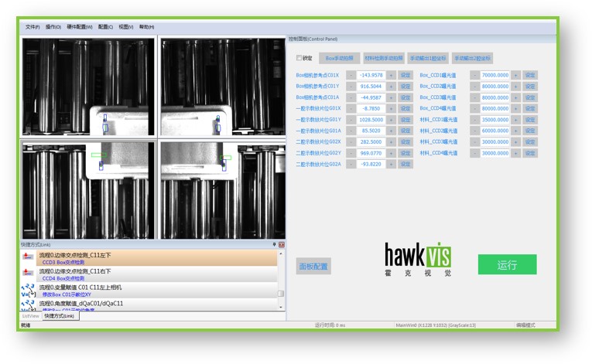Decrease 一腔示教放片位G01X with minus button
The image size is (592, 364).
tap(351, 108)
